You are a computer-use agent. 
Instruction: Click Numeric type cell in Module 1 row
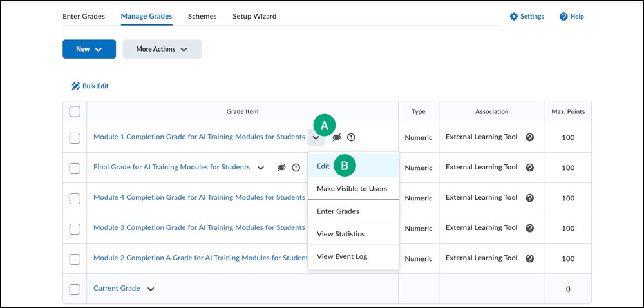[x=419, y=138]
